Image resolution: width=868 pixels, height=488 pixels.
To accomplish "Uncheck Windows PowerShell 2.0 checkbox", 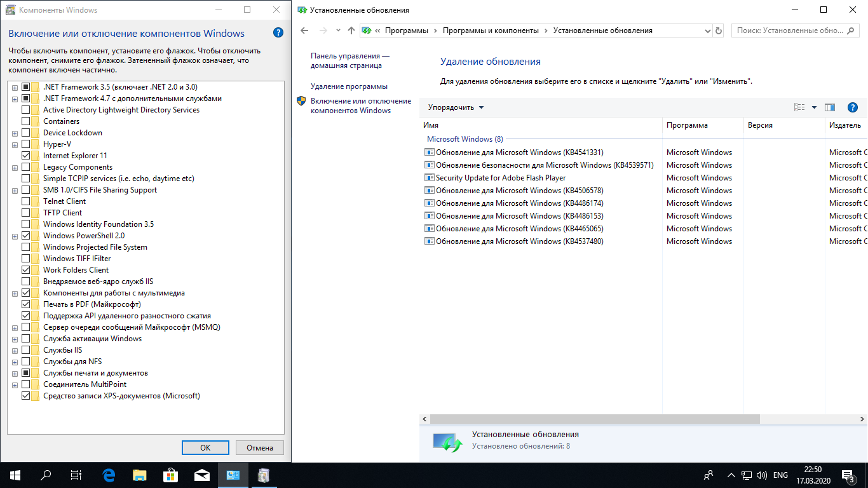I will tap(26, 236).
